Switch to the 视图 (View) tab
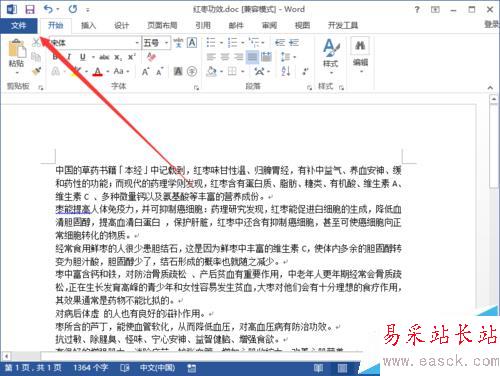Image resolution: width=500 pixels, height=376 pixels. click(302, 25)
